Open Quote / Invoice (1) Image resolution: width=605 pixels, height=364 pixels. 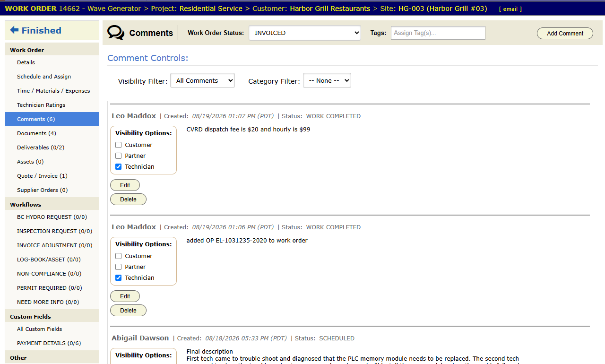tap(52, 176)
